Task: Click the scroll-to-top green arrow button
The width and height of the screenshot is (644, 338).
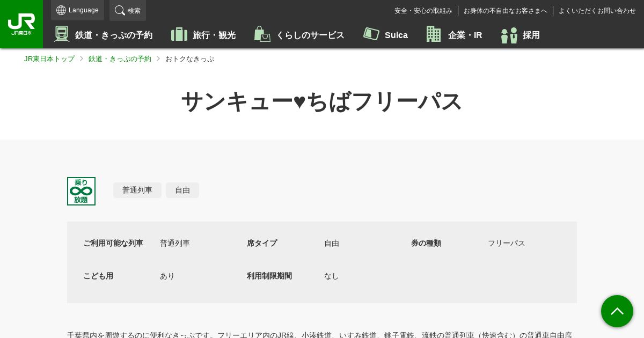Action: [617, 311]
